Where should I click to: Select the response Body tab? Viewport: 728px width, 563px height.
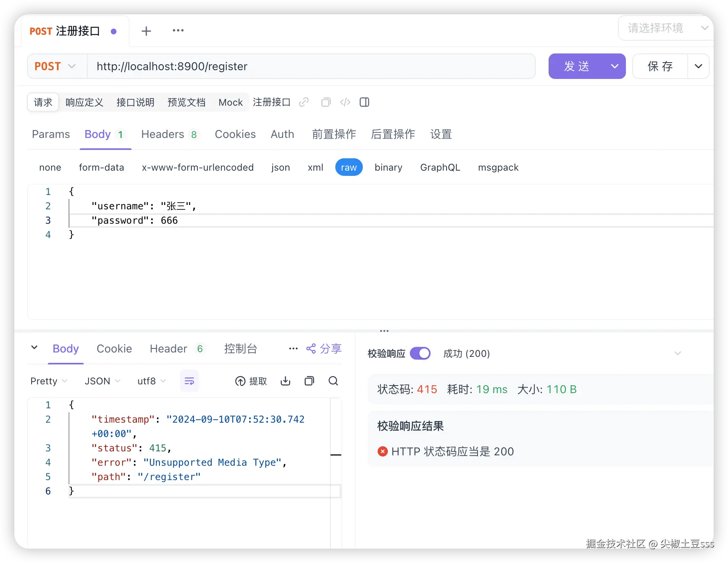point(66,348)
